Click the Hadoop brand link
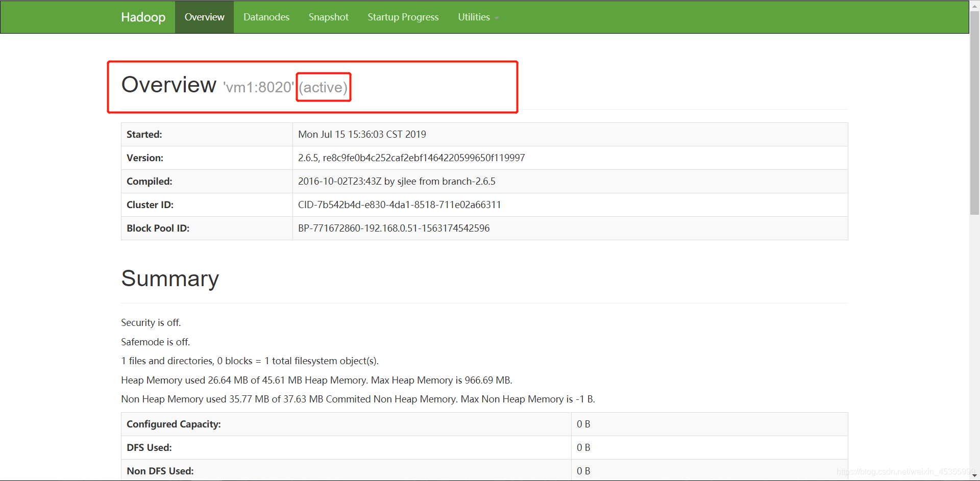Image resolution: width=980 pixels, height=481 pixels. (x=143, y=17)
